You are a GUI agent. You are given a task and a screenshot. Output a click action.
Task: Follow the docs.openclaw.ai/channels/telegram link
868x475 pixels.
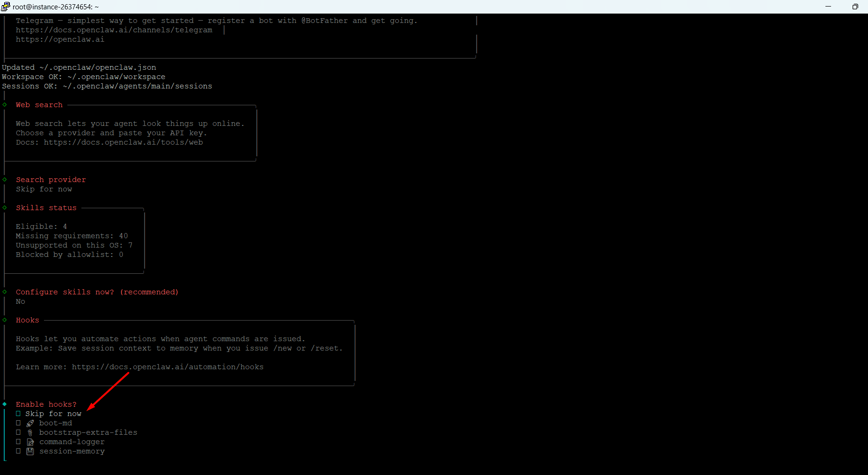(114, 30)
